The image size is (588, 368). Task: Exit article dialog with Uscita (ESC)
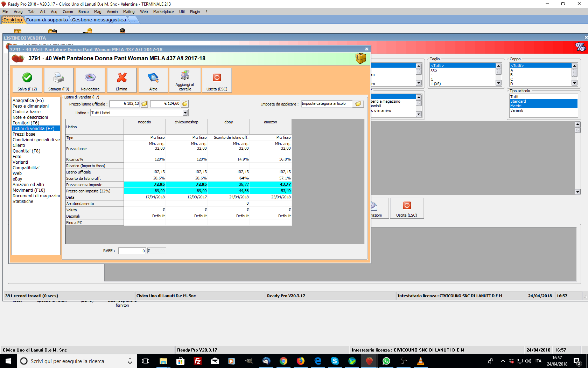217,80
